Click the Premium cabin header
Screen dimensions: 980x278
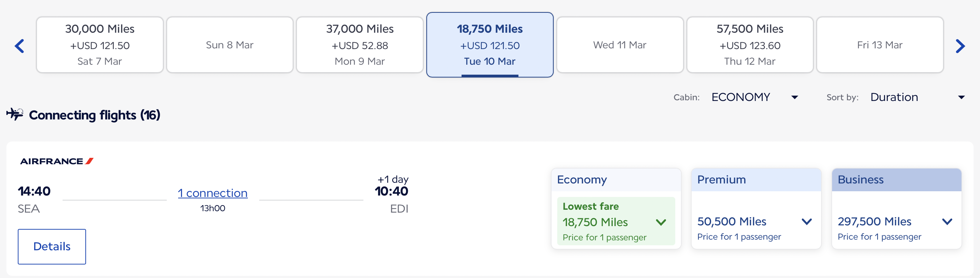756,180
